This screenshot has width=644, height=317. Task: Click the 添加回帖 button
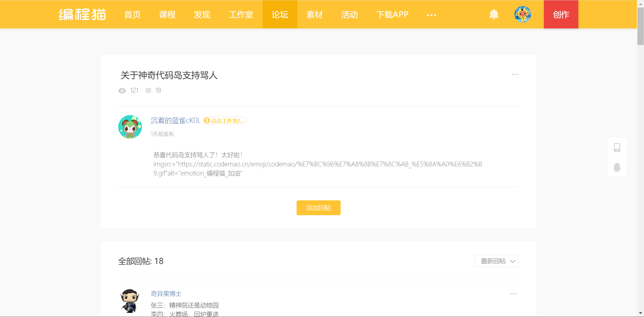[318, 208]
